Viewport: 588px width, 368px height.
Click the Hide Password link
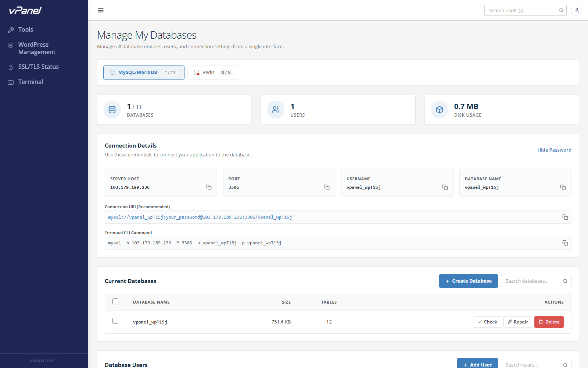tap(554, 150)
